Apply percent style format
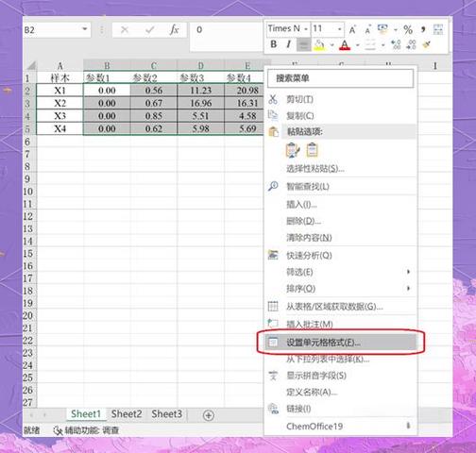Screen dimensions: 476x453 (408, 29)
